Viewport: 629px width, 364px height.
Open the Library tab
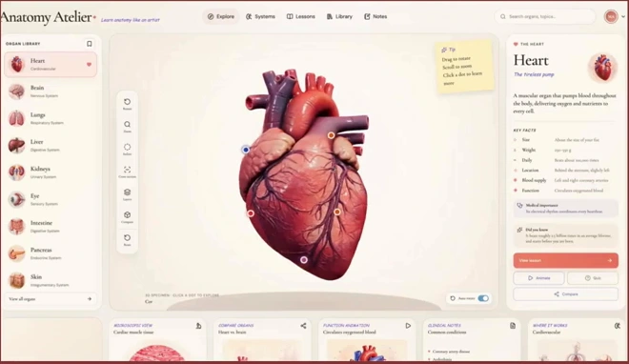[339, 16]
